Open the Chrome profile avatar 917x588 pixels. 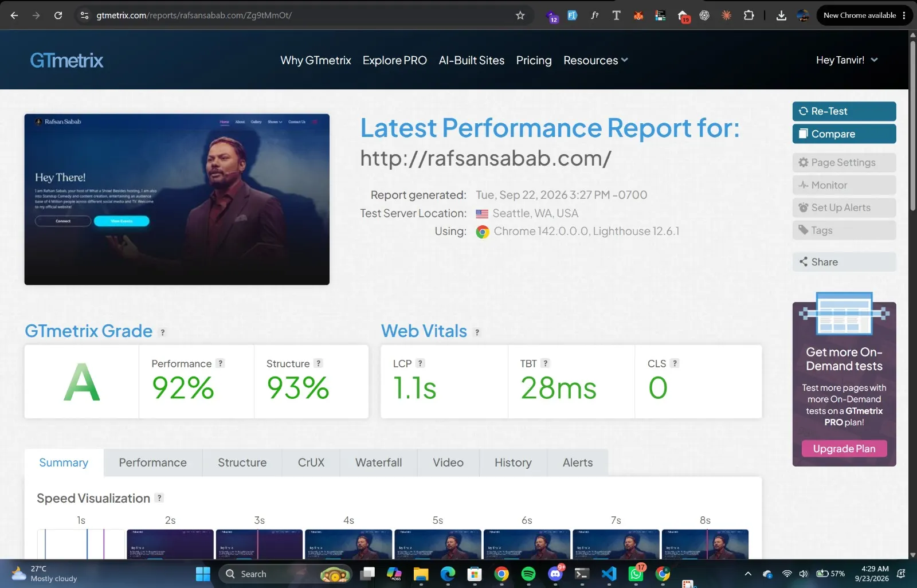[803, 15]
